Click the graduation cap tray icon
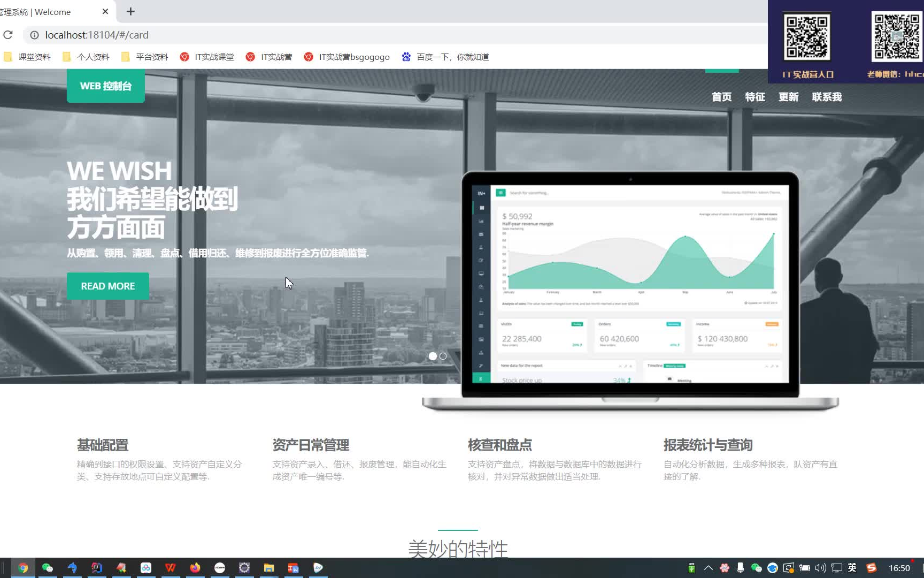Viewport: 924px width, 578px height. coord(773,568)
